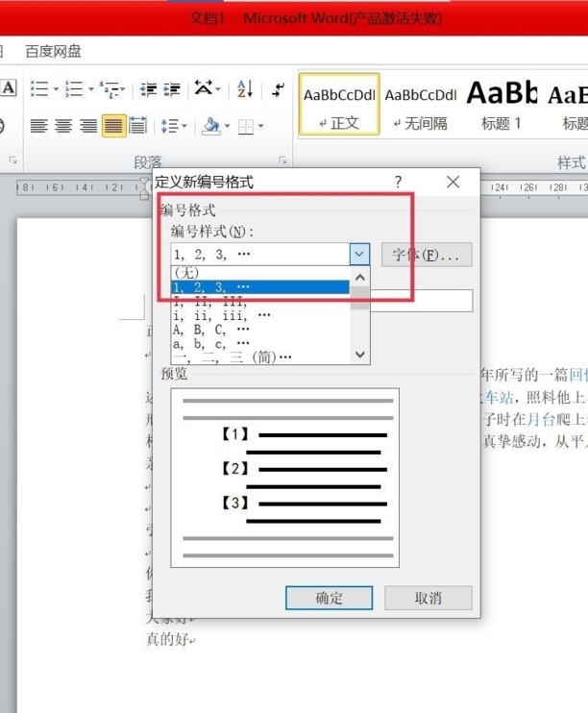Open the borders dropdown arrow
Viewport: 588px width, 713px height.
[260, 126]
